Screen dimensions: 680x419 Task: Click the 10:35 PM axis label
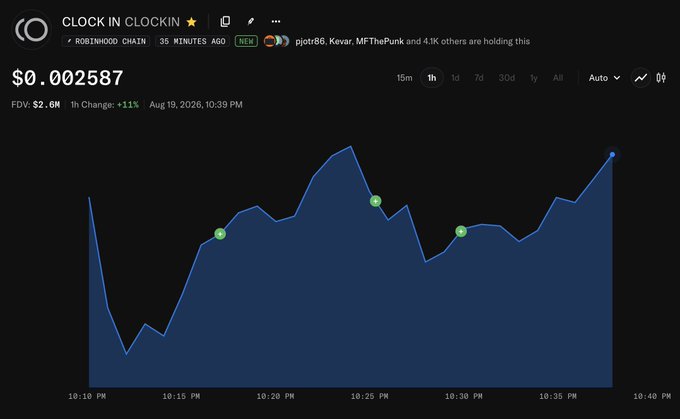pyautogui.click(x=558, y=396)
